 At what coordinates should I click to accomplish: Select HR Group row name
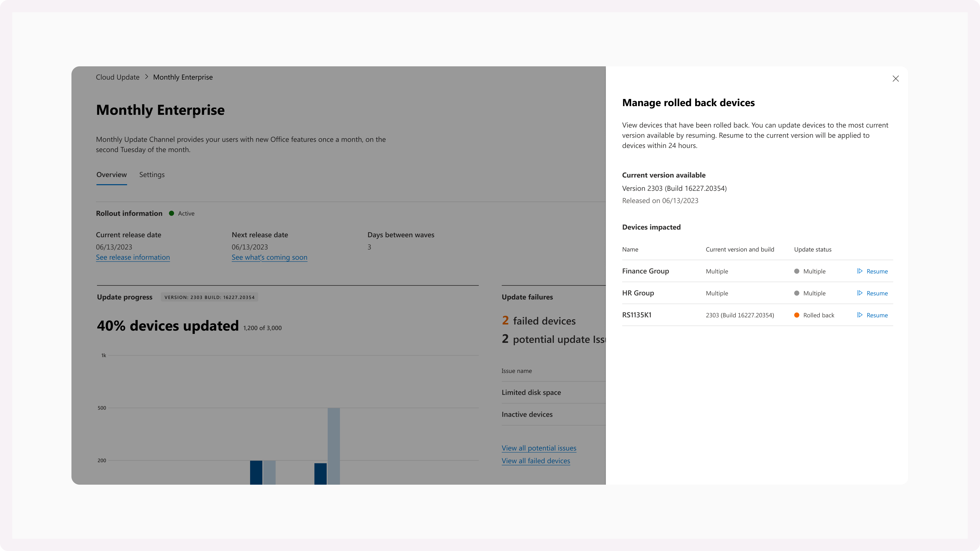coord(638,293)
